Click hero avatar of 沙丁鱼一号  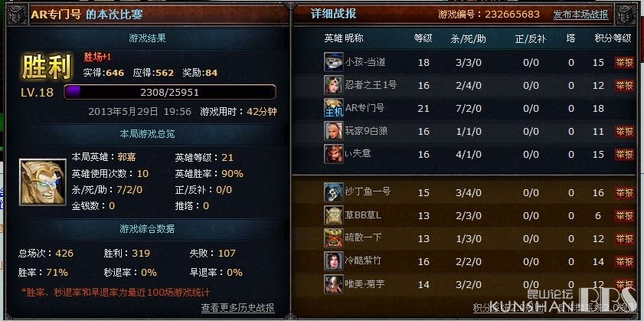[334, 192]
